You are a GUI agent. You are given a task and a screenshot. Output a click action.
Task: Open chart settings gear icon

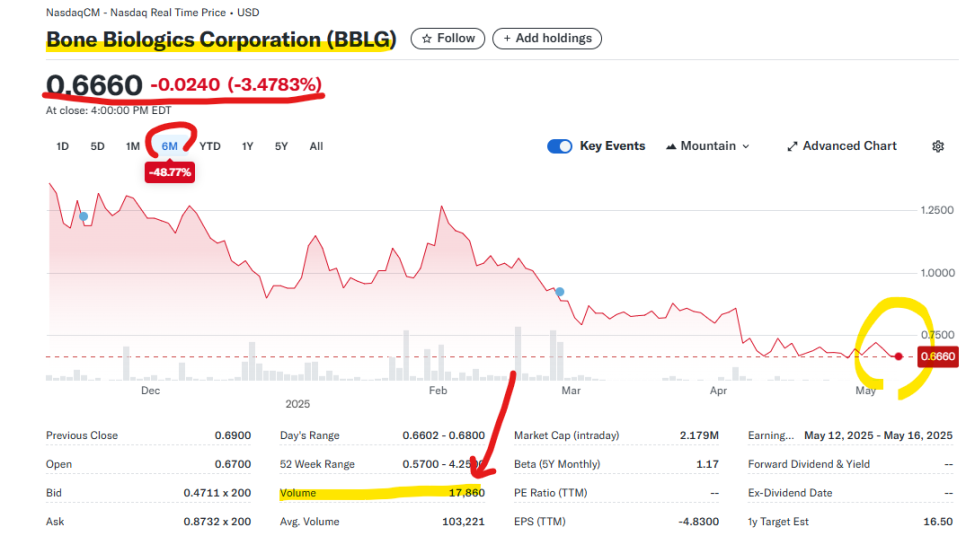click(938, 147)
